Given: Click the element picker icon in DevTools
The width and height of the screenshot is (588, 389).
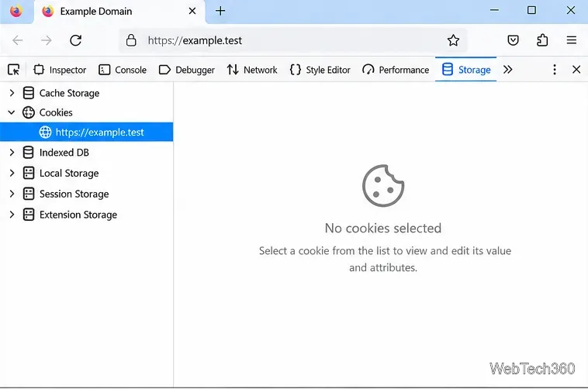Looking at the screenshot, I should (x=14, y=70).
